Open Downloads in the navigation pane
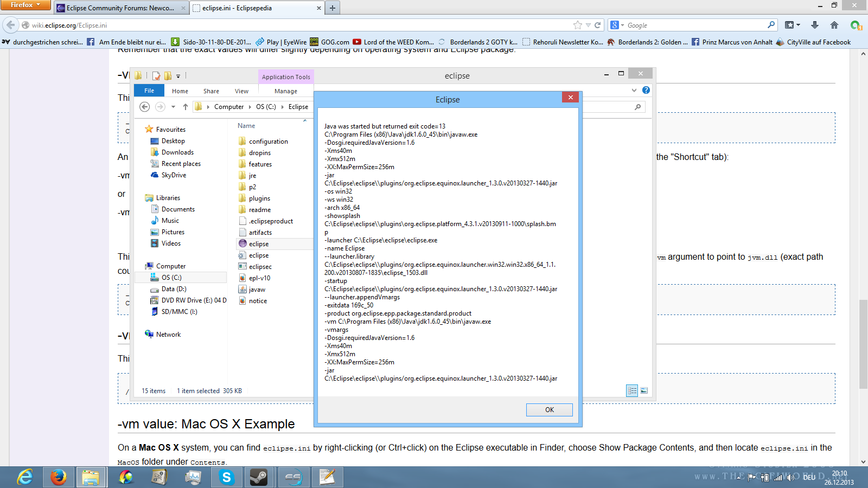The image size is (868, 488). tap(172, 152)
